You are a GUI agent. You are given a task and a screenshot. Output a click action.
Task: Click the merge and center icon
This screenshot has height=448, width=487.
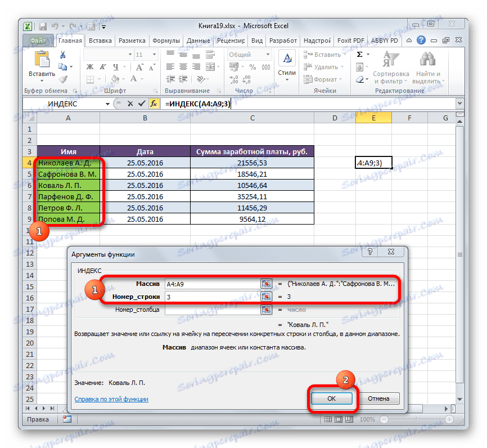[x=210, y=67]
